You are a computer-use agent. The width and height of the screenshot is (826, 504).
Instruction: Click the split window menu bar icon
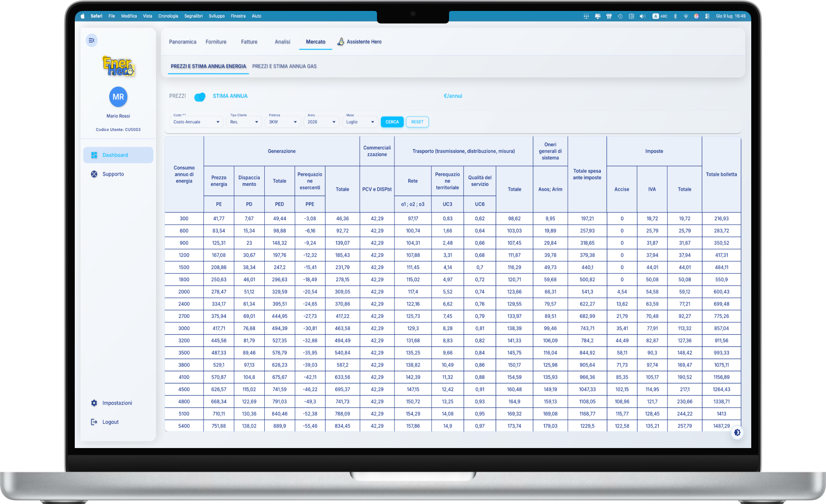pos(631,16)
